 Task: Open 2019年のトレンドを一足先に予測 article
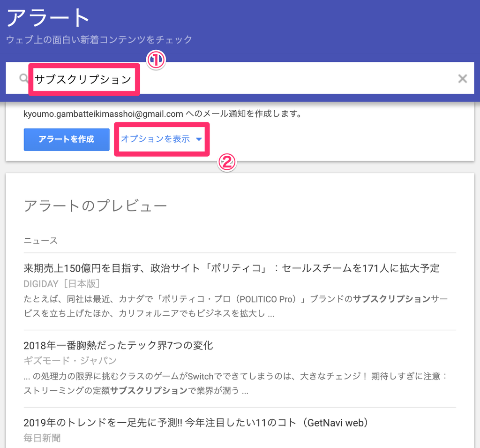(x=195, y=423)
